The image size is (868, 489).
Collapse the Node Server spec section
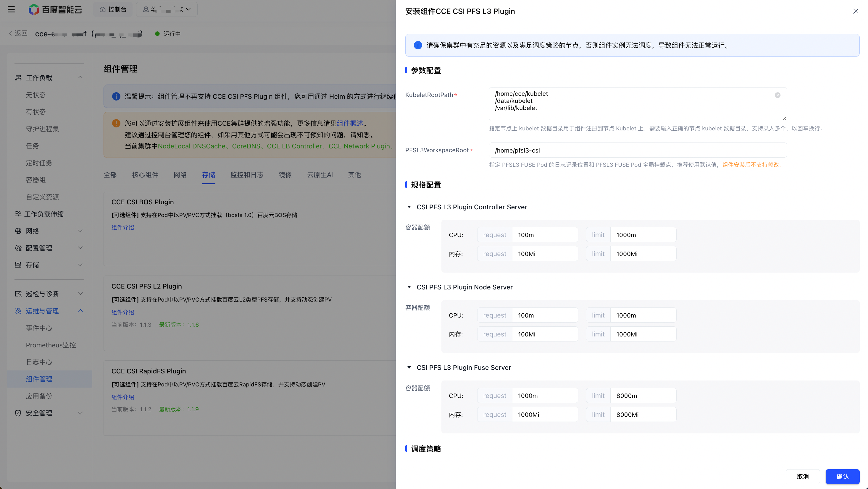click(x=409, y=287)
